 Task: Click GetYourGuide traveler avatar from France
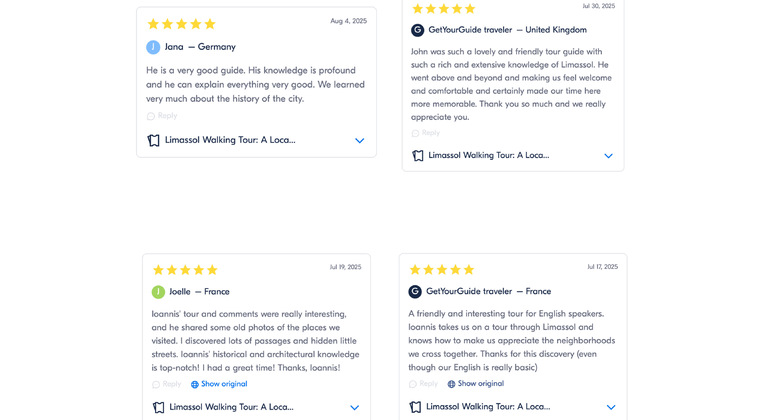pyautogui.click(x=415, y=292)
